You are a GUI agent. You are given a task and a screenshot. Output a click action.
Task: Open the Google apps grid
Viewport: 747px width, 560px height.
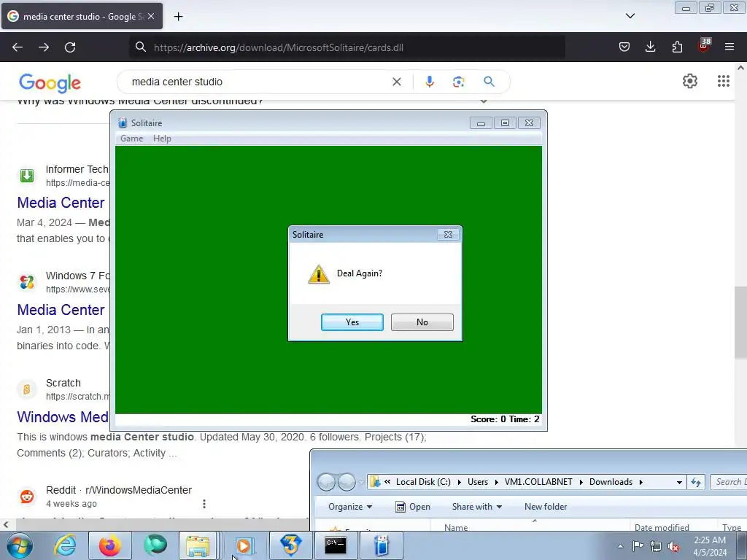[x=723, y=81]
